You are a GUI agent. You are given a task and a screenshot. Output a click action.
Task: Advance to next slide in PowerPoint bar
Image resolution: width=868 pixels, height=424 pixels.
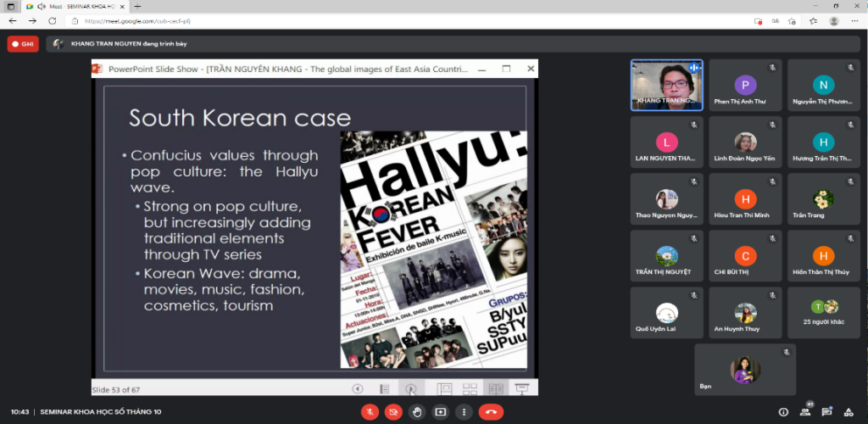pyautogui.click(x=411, y=389)
